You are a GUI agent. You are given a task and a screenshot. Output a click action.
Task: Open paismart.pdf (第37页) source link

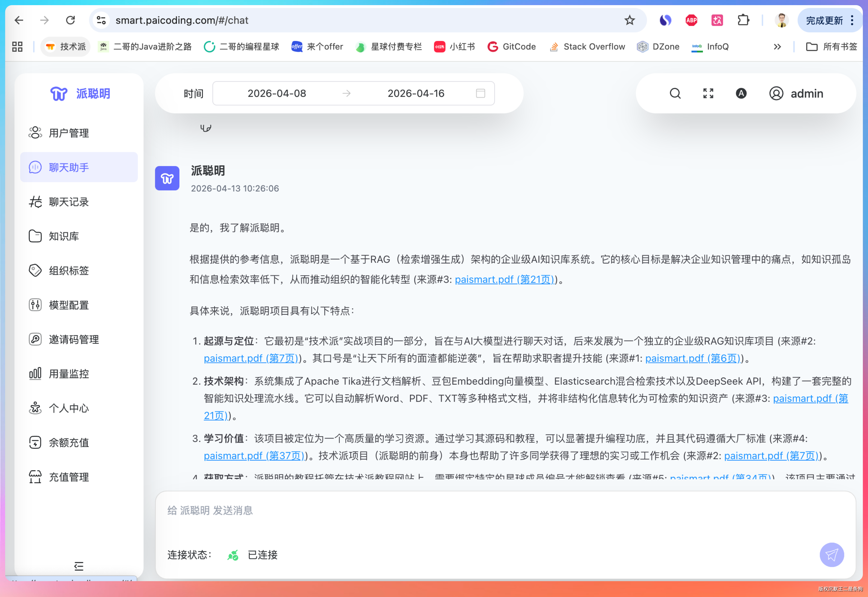coord(254,456)
